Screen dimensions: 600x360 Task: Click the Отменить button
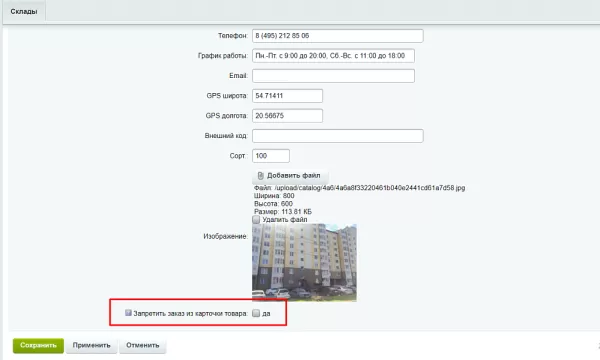(x=143, y=345)
